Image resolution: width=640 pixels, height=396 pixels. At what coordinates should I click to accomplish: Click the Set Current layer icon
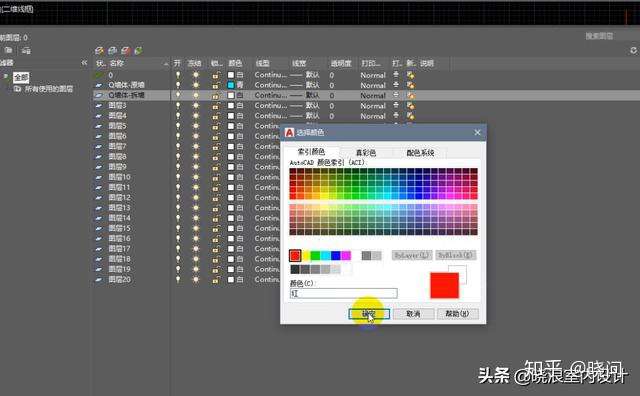click(139, 51)
